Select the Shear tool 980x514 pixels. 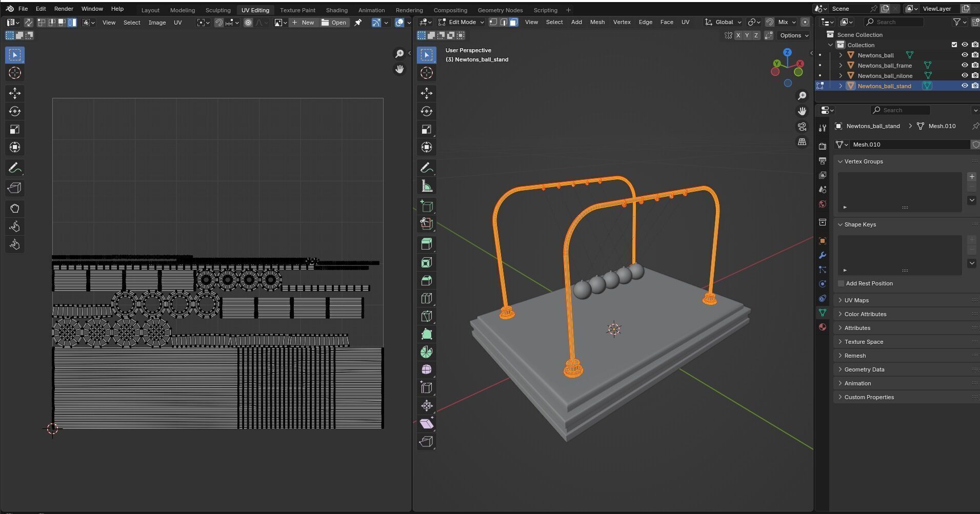426,424
